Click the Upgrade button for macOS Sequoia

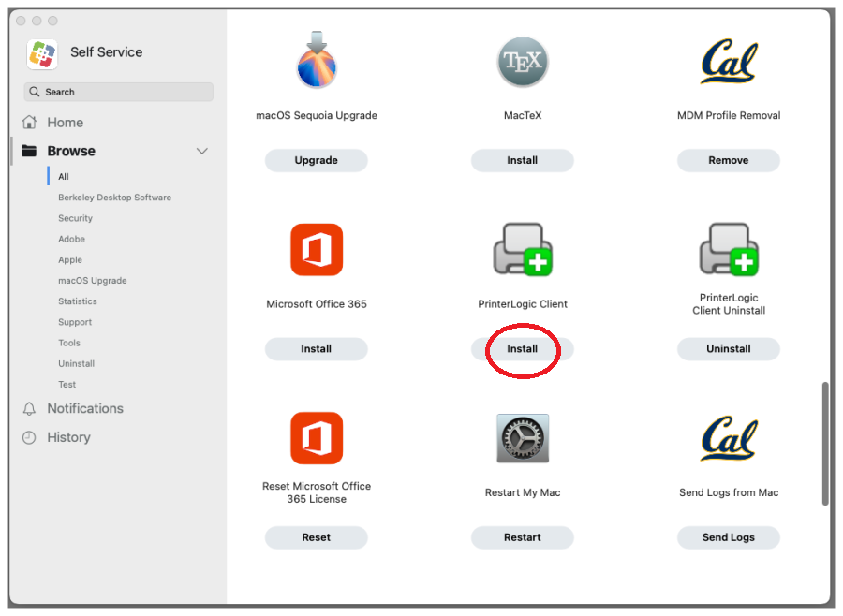pos(316,160)
